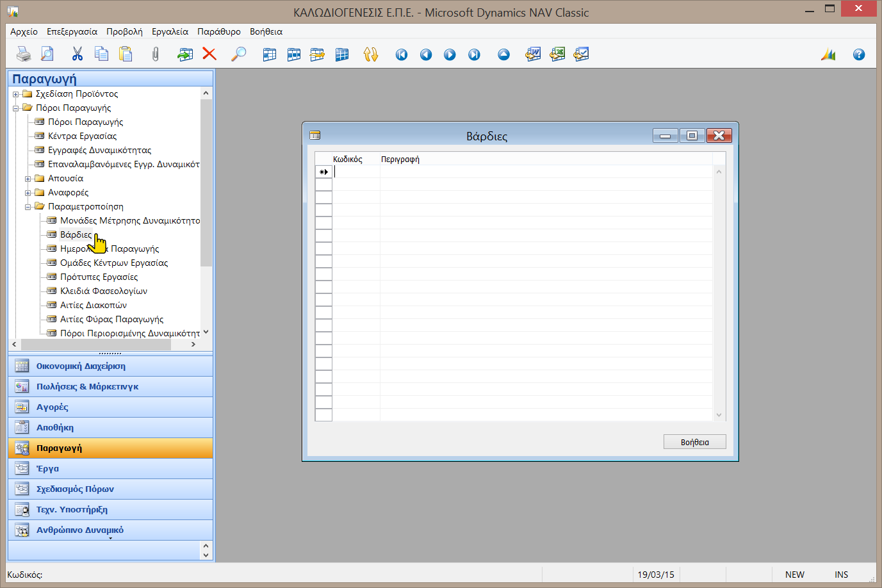Viewport: 882px width, 588px height.
Task: Open Βάρδιες in the navigation tree
Action: (x=76, y=234)
